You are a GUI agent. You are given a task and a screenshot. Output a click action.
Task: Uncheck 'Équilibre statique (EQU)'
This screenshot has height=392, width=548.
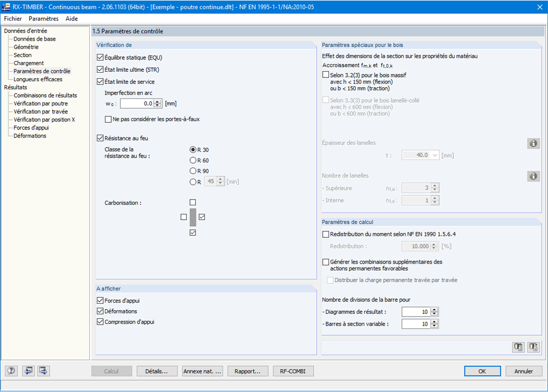pos(100,57)
